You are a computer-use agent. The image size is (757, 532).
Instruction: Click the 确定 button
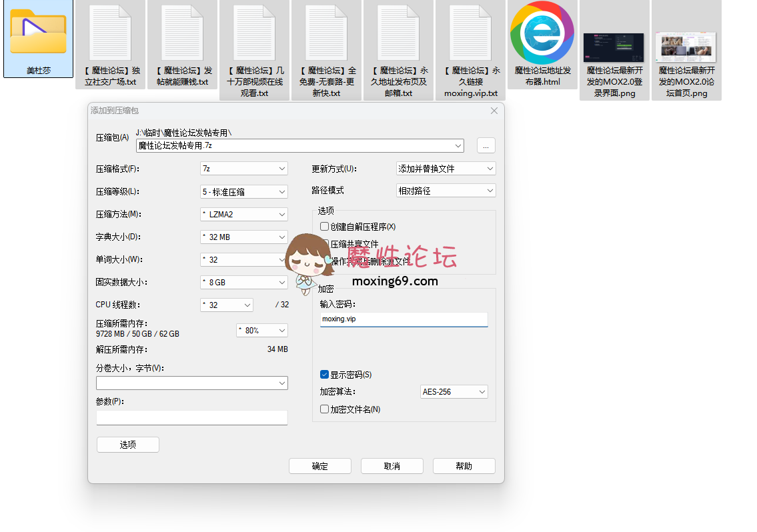pyautogui.click(x=319, y=466)
